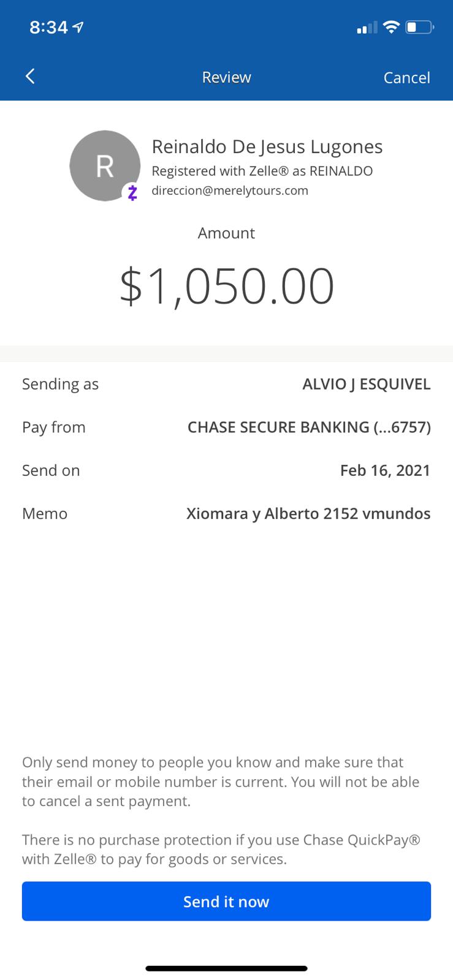Tap the home indicator bar

(x=226, y=968)
